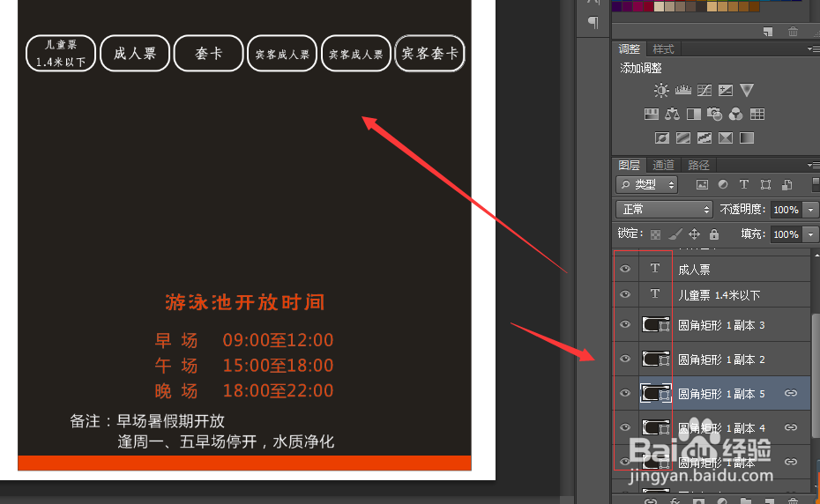Hide 圆角矩形 1 副本 3 layer
Image resolution: width=820 pixels, height=504 pixels.
point(625,324)
